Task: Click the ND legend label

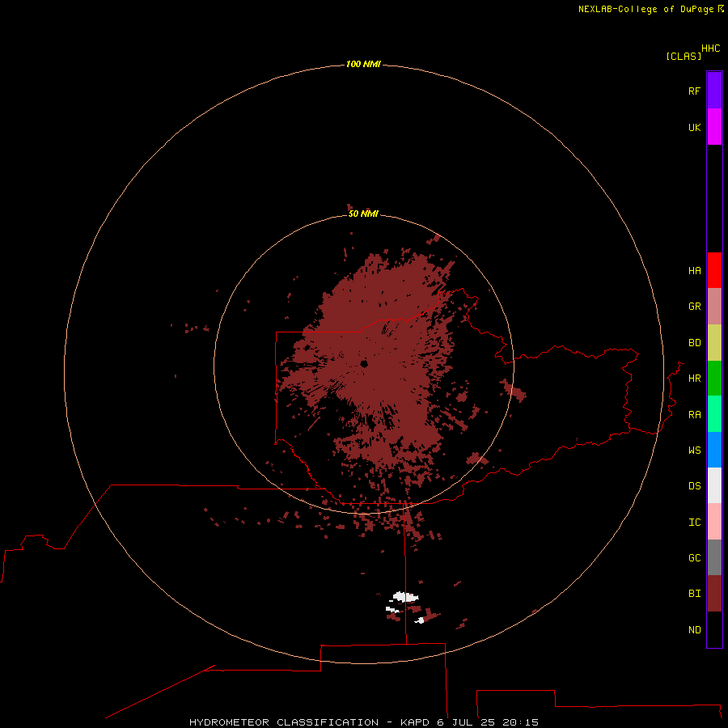Action: (x=694, y=630)
